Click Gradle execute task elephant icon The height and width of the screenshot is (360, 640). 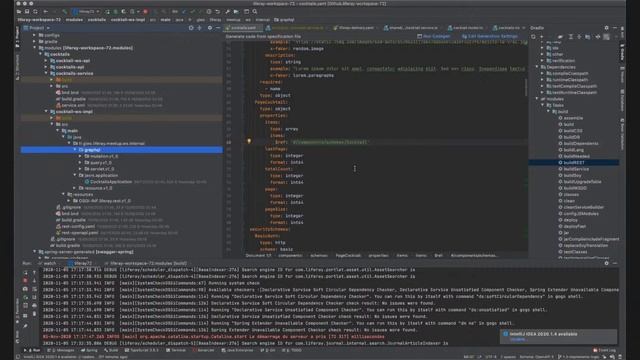click(x=560, y=37)
